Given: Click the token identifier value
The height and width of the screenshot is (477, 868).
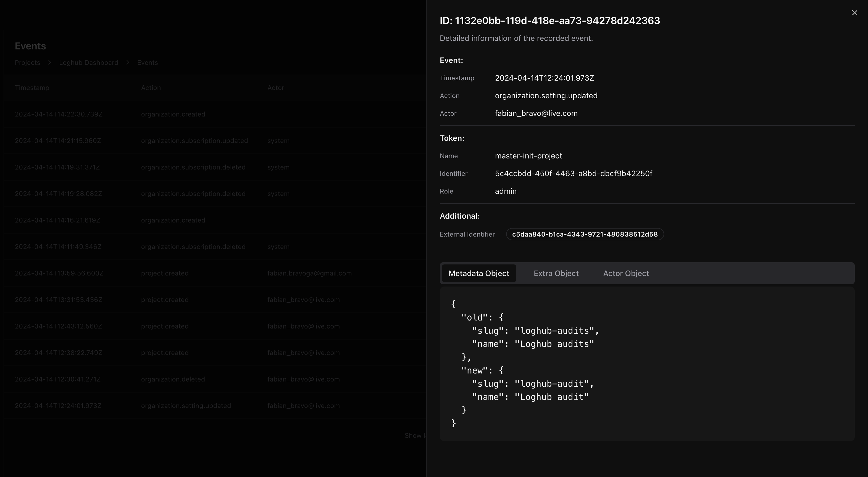Looking at the screenshot, I should coord(573,174).
